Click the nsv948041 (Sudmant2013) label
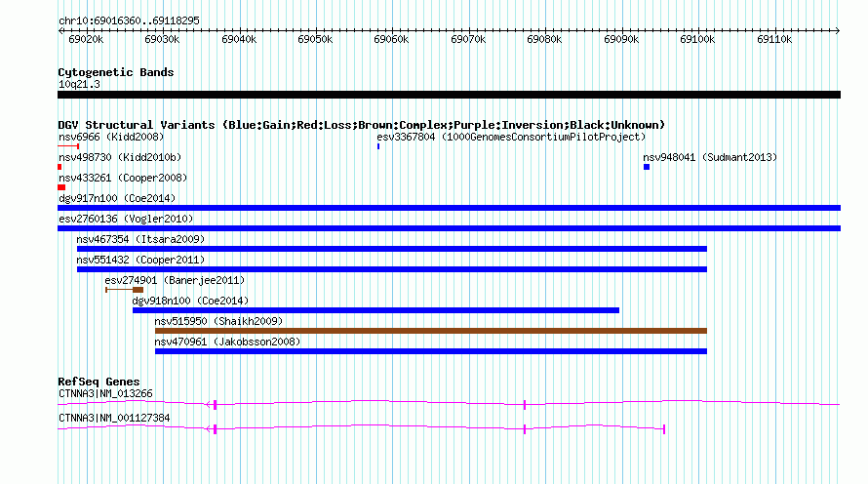 pyautogui.click(x=710, y=157)
